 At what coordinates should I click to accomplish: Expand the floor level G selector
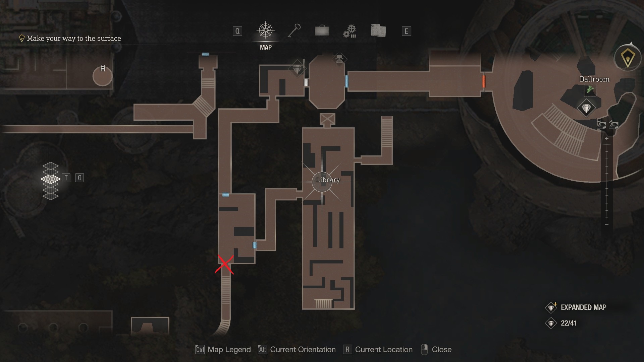pos(79,178)
